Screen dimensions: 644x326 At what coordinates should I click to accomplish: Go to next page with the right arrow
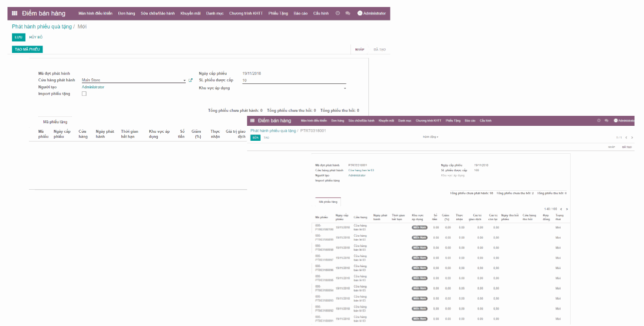568,209
